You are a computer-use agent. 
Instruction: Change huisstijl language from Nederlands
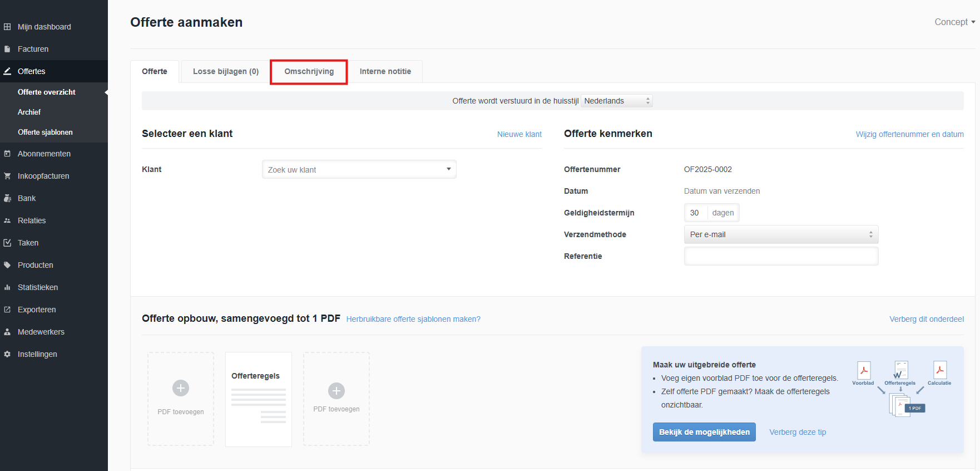(616, 101)
